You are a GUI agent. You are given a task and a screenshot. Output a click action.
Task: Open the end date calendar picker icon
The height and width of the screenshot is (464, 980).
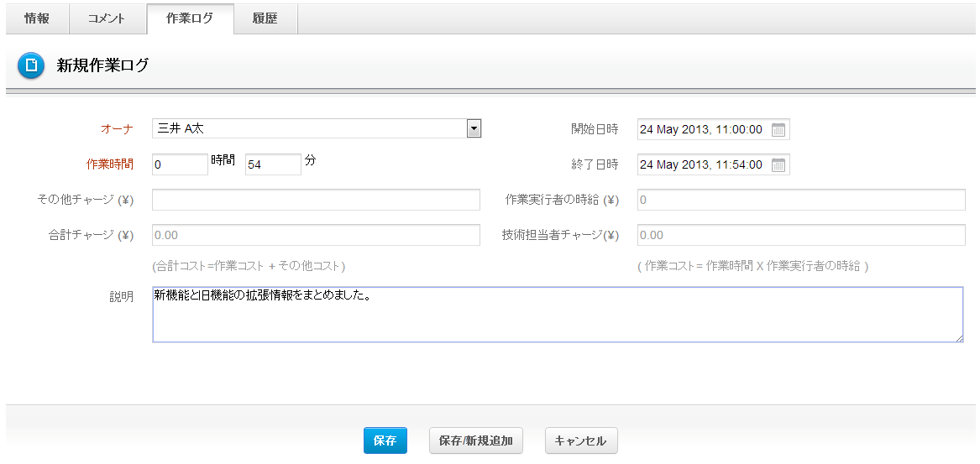[778, 165]
